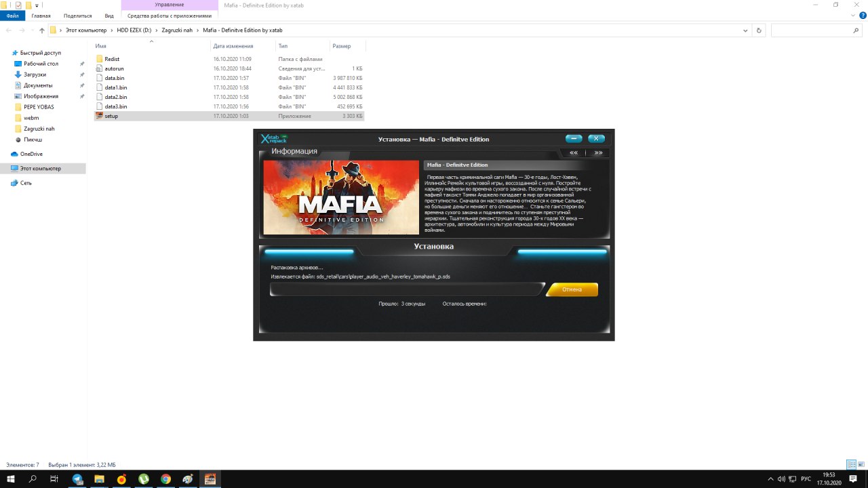Show previous info slide «« button
The height and width of the screenshot is (488, 868).
(574, 152)
